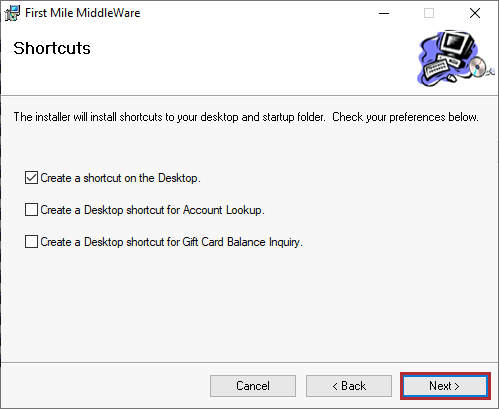Image resolution: width=499 pixels, height=409 pixels.
Task: Click the 'Check your preferences below' sentence
Action: pyautogui.click(x=405, y=117)
